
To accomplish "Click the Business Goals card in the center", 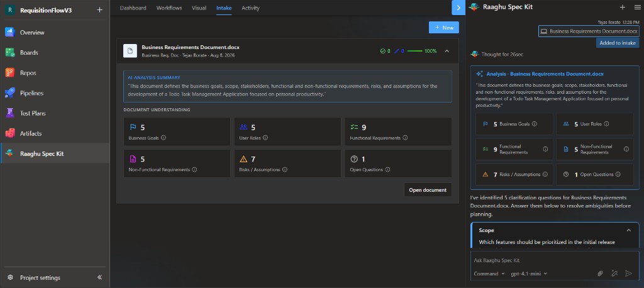I will [177, 131].
